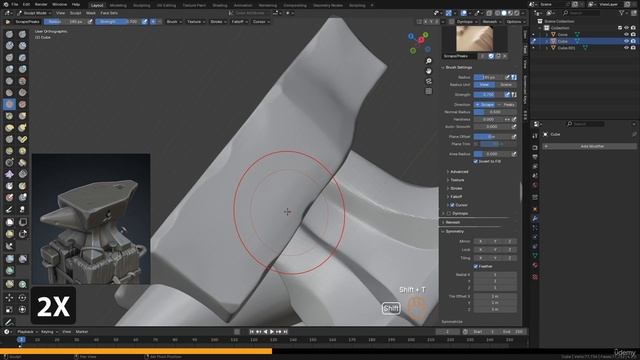Screen dimensions: 640x360
Task: Open the Playback menu in timeline
Action: (x=27, y=332)
